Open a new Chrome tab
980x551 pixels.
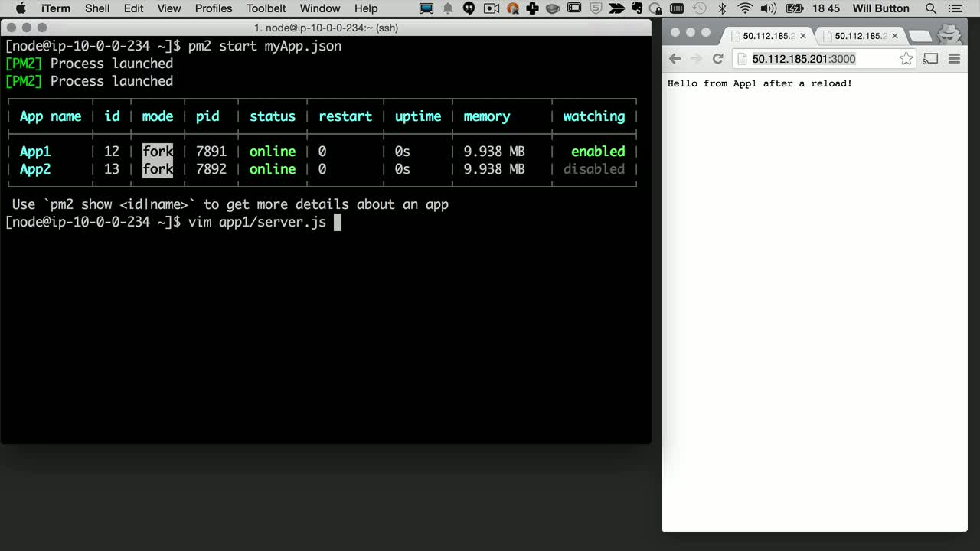coord(920,36)
